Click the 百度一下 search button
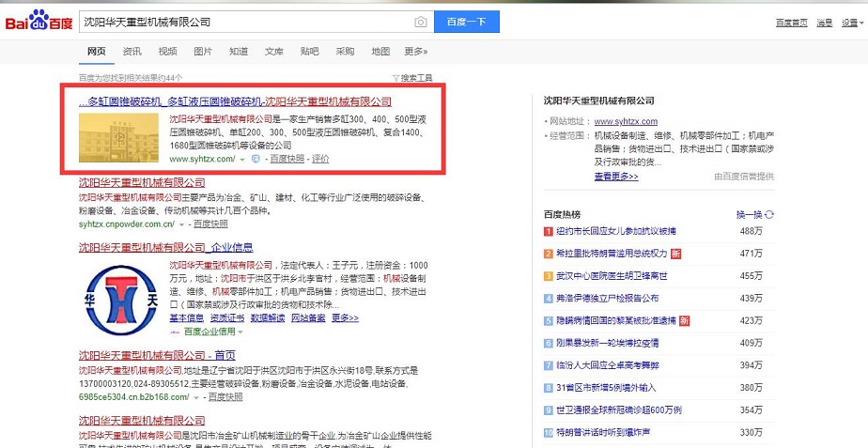The width and height of the screenshot is (868, 448). [x=467, y=22]
